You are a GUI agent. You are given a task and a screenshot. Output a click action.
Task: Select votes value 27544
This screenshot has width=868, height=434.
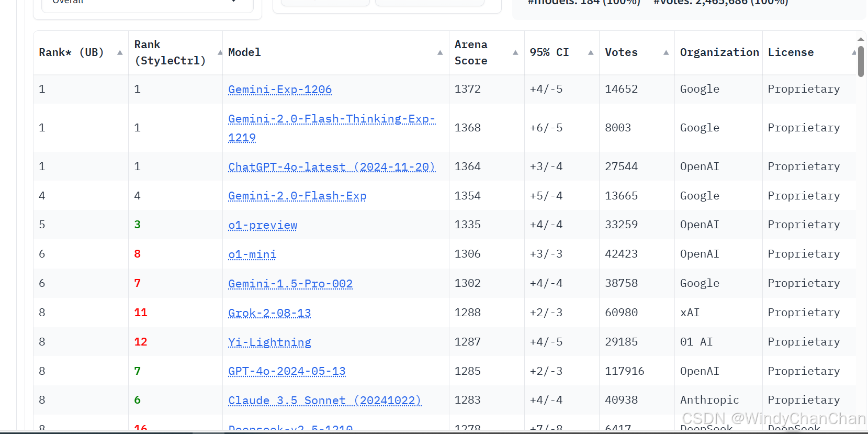tap(621, 167)
